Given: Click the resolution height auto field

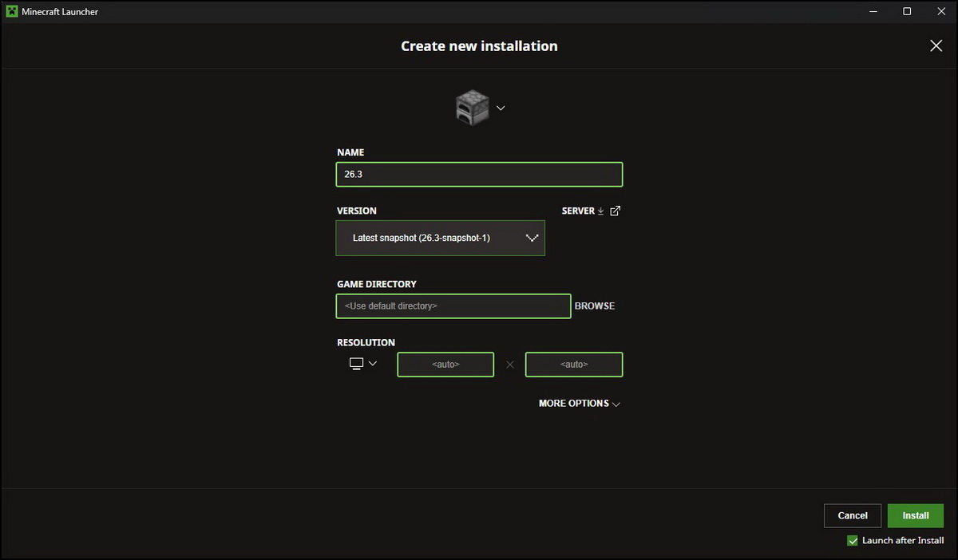Looking at the screenshot, I should [574, 365].
